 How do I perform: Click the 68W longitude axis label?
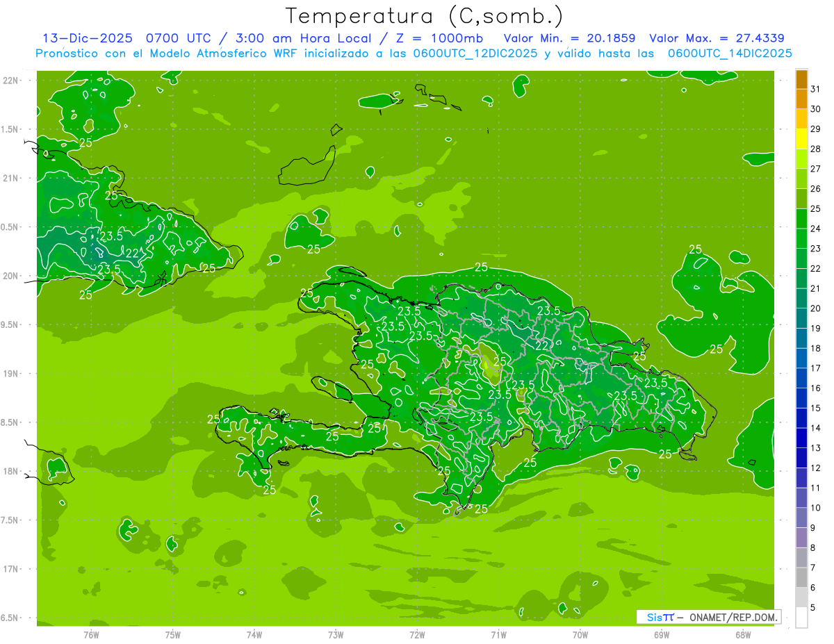tap(743, 635)
